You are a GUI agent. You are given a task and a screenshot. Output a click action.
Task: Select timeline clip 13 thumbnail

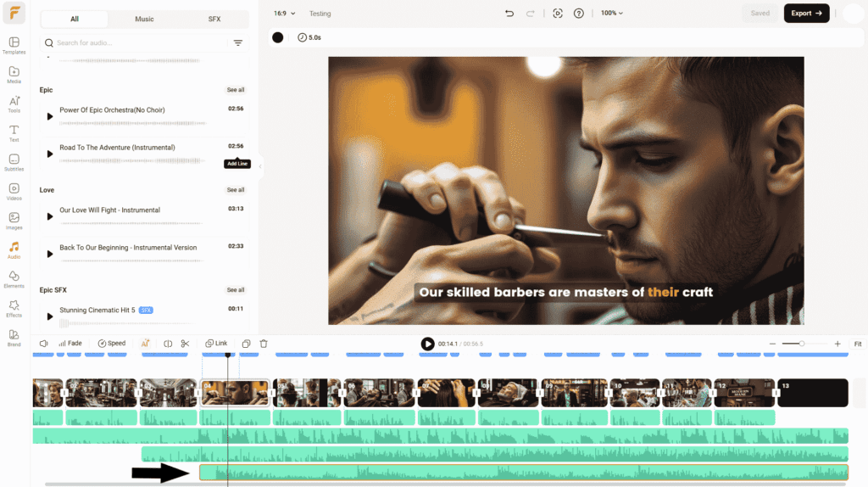click(813, 393)
